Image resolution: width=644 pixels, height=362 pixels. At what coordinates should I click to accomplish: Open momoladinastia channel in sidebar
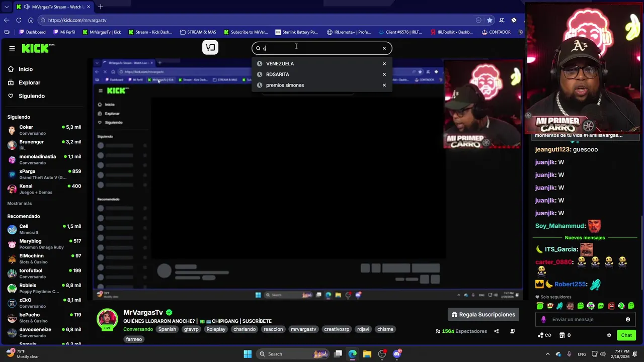pos(44,159)
